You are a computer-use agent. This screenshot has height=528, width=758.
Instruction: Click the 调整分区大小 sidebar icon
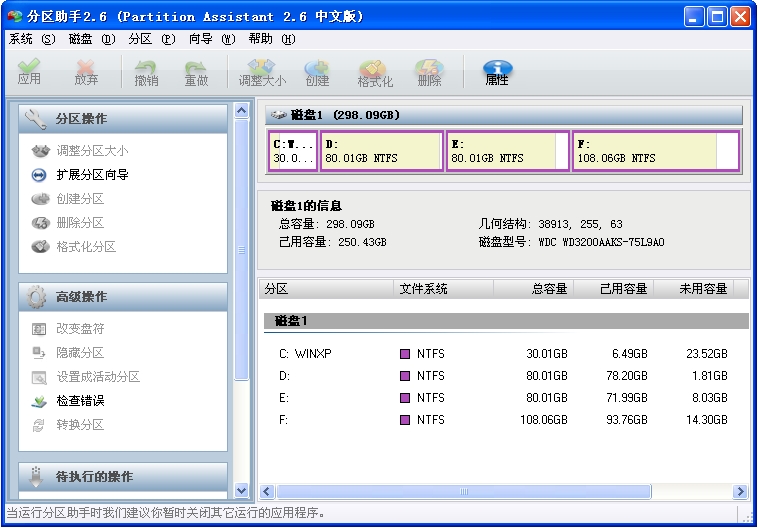[41, 151]
